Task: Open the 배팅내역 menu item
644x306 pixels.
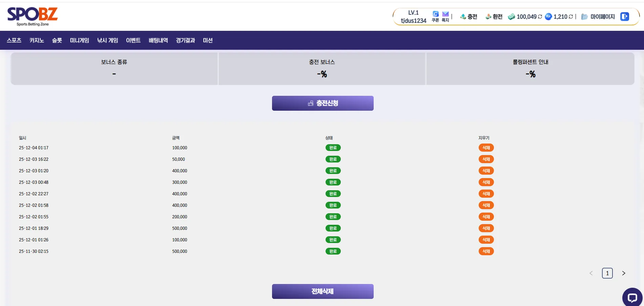Action: coord(158,40)
